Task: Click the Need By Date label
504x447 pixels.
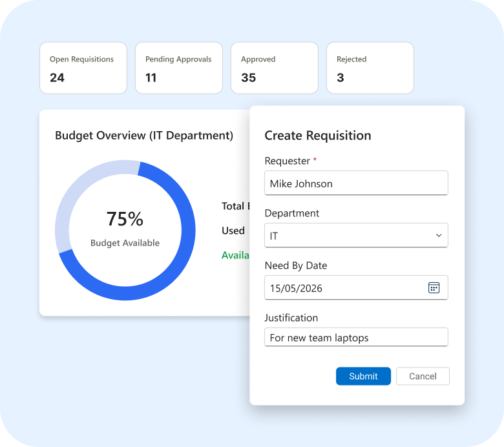Action: (x=296, y=265)
